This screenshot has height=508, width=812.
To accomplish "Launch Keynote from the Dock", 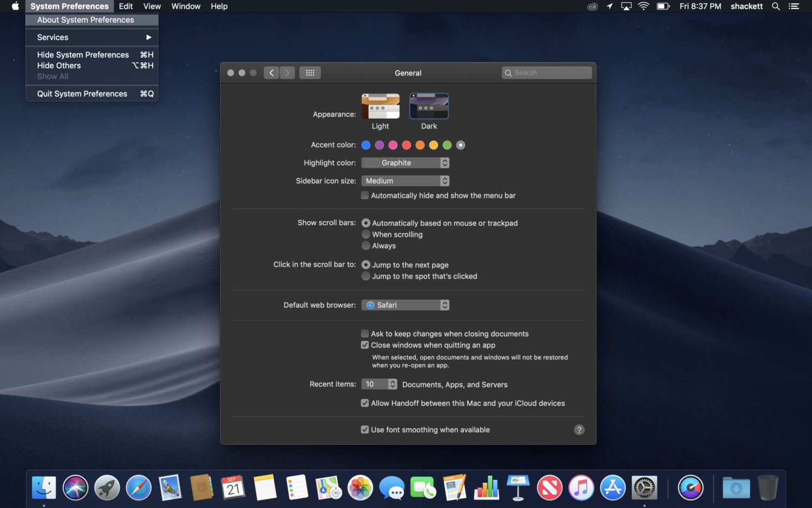I will (518, 487).
